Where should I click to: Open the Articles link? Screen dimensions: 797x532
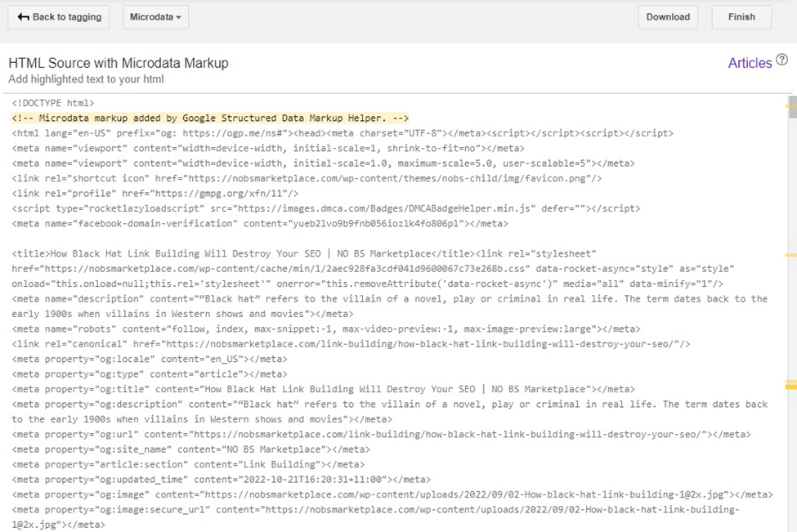[750, 63]
